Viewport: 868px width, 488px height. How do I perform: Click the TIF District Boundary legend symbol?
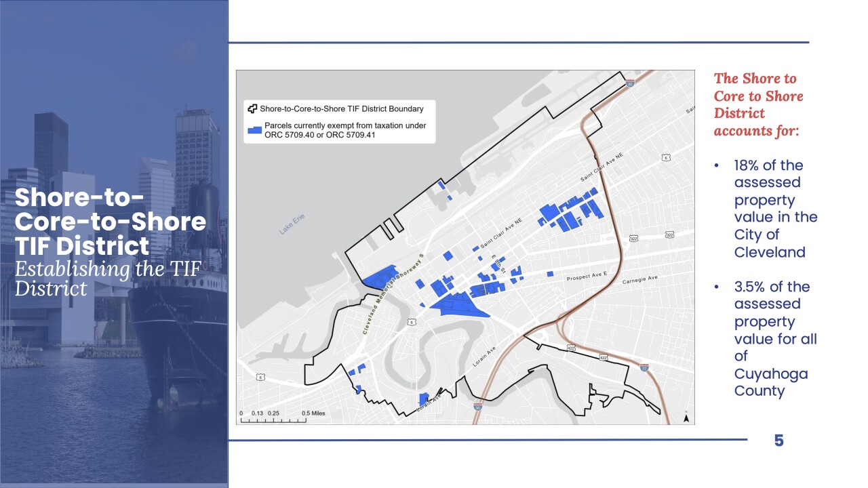click(x=252, y=108)
